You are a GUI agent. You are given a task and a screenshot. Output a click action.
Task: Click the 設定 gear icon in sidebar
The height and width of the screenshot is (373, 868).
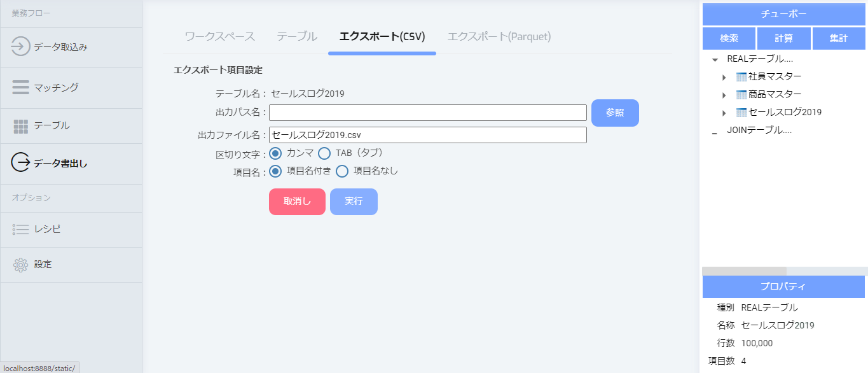coord(21,264)
